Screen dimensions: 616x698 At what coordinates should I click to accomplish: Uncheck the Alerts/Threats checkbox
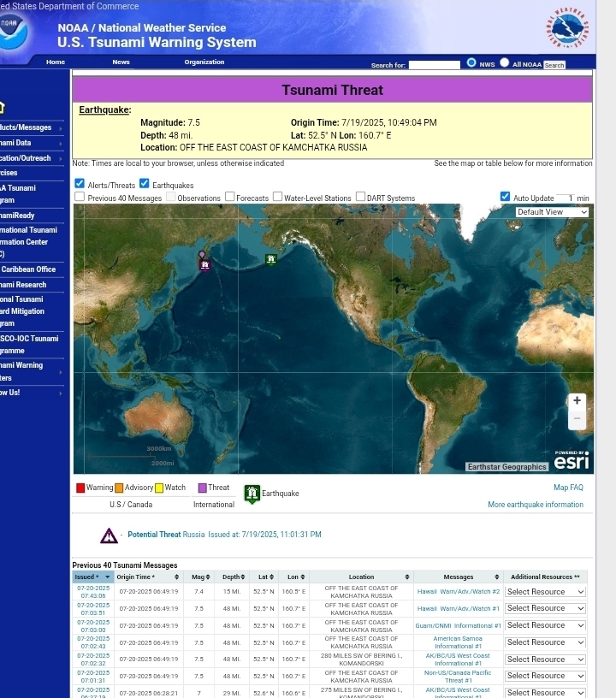[x=80, y=184]
